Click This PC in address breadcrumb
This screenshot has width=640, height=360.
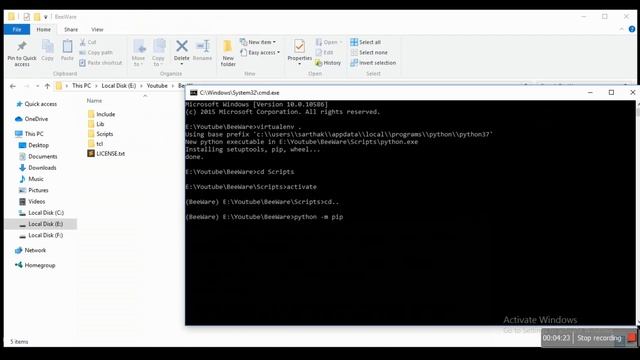coord(82,86)
